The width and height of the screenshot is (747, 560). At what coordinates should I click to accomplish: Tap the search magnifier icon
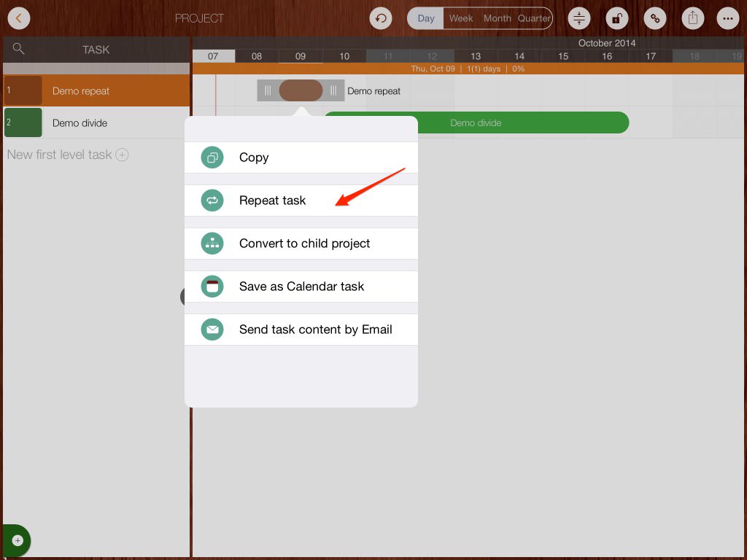click(x=19, y=49)
